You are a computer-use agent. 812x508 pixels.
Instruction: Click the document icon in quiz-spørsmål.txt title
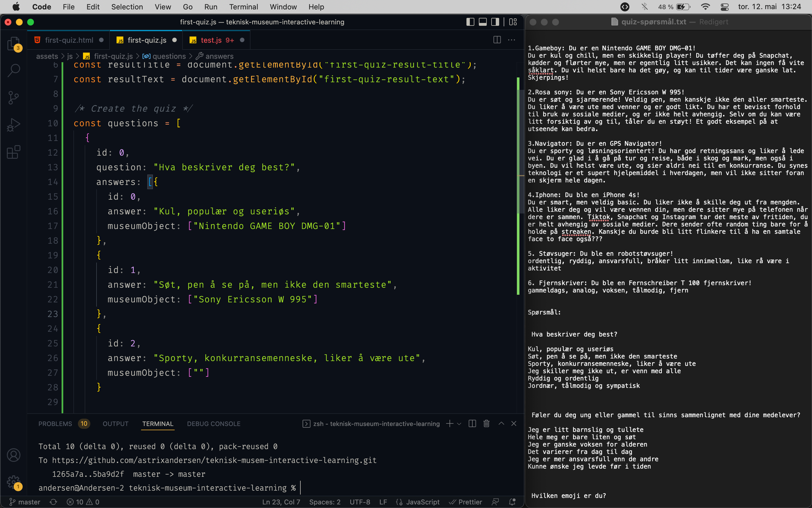click(x=614, y=22)
